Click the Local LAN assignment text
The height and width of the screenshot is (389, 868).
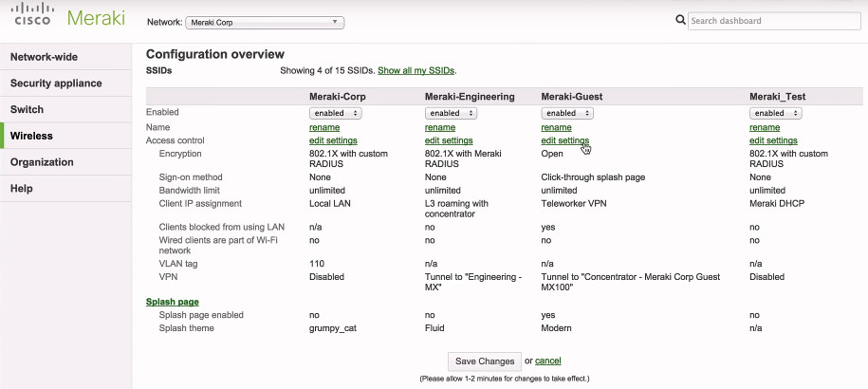click(x=330, y=204)
